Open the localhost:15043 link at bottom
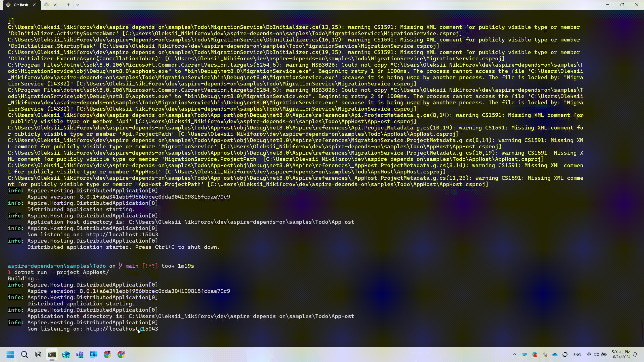644x362 pixels. 122,329
